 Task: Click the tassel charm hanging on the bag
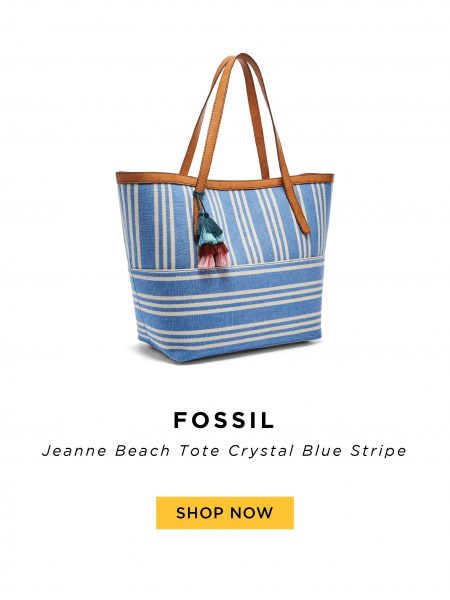[x=212, y=233]
